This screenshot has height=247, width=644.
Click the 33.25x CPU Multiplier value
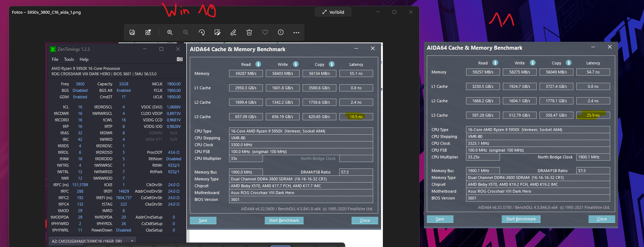point(483,157)
